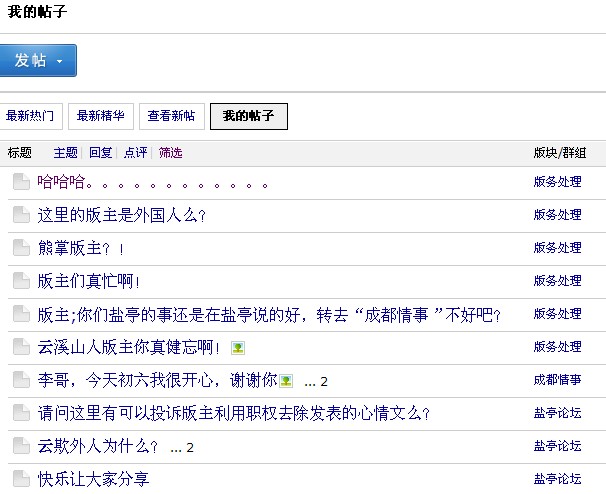Open thread 请问这里有可以投诉版主利用职权去除发表的心情文么
606x494 pixels.
pyautogui.click(x=234, y=413)
